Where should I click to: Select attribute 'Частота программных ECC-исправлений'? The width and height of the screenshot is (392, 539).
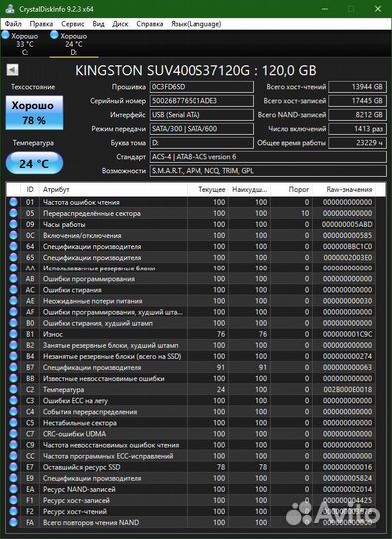(x=108, y=456)
